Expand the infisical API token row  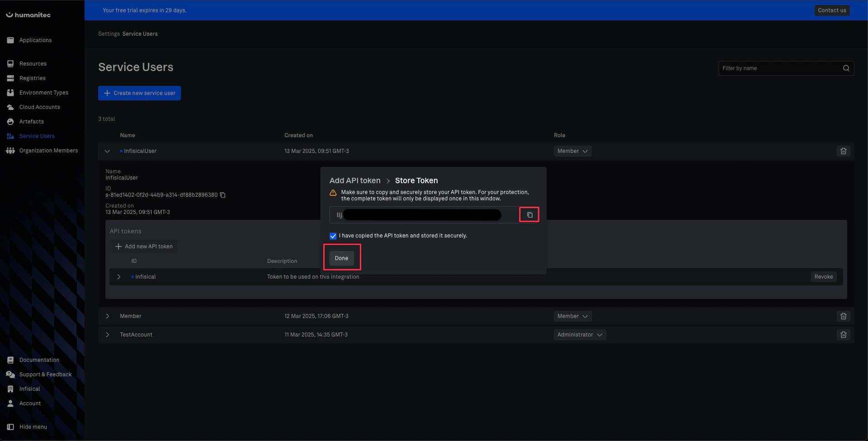pyautogui.click(x=119, y=277)
